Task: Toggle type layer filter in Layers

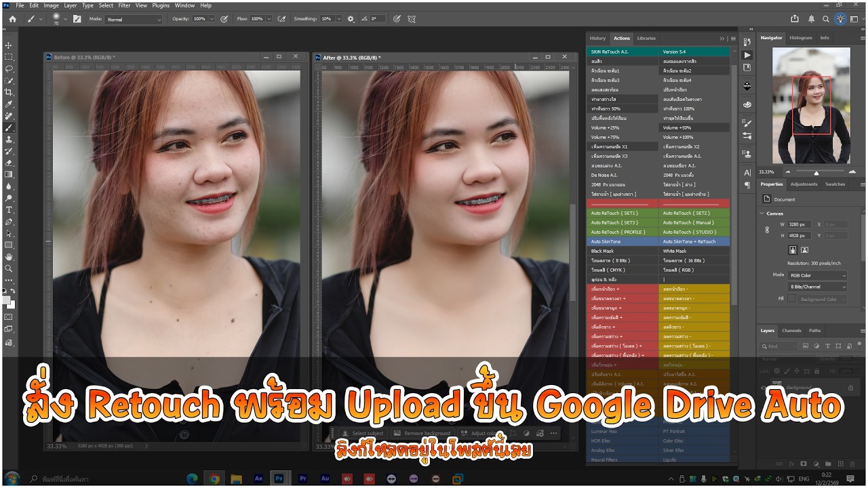Action: point(827,346)
